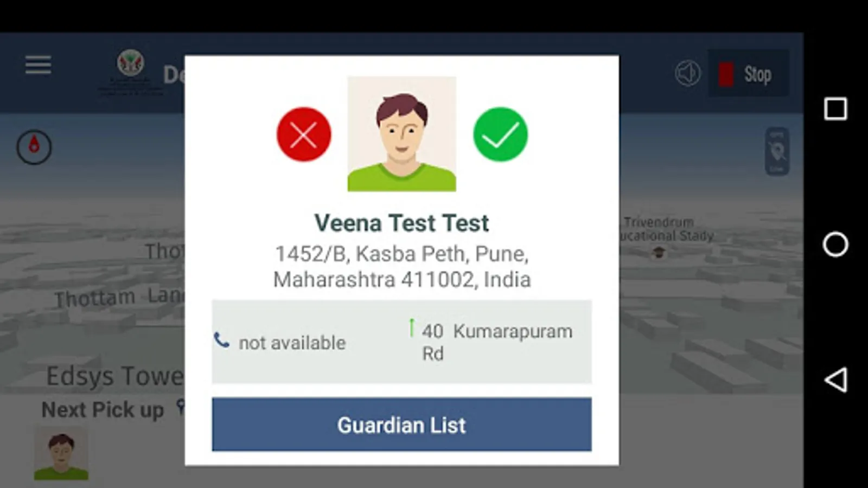
Task: Tap Veena's profile photo in dialog
Action: tap(401, 134)
